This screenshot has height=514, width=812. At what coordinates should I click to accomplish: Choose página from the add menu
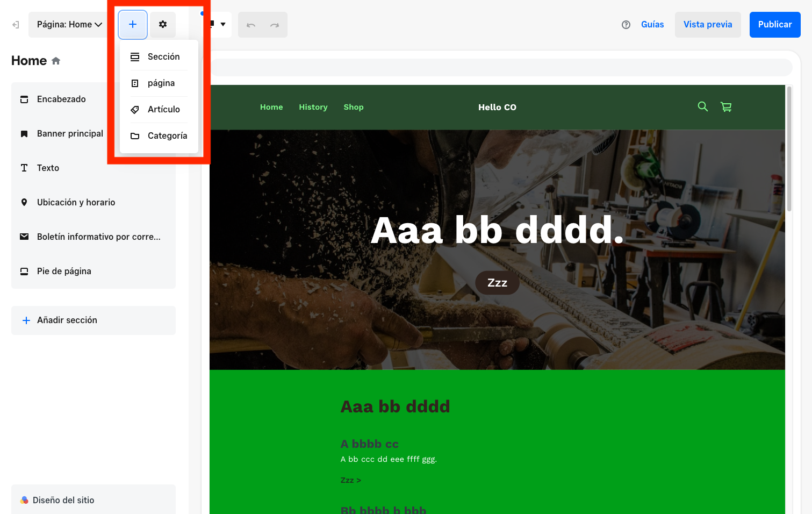(x=159, y=83)
